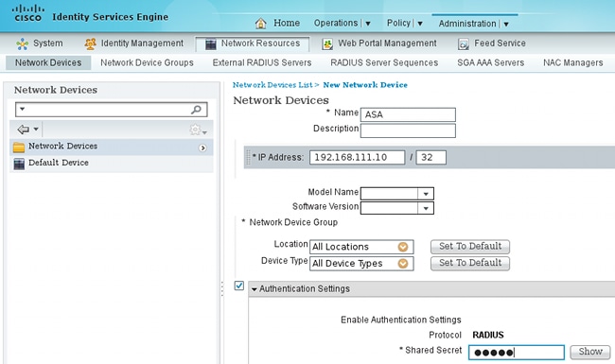This screenshot has width=615, height=364.
Task: Click the search magnifier icon in sidebar
Action: click(196, 110)
